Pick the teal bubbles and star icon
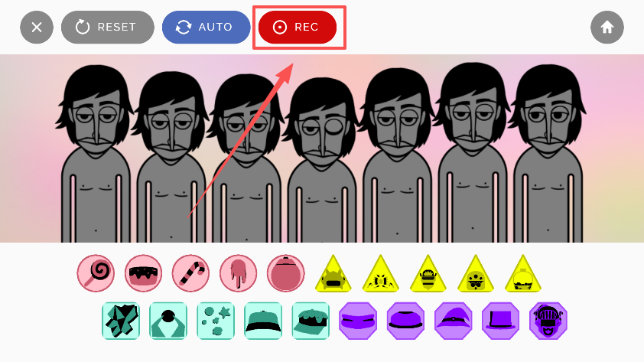This screenshot has height=362, width=644. tap(216, 321)
